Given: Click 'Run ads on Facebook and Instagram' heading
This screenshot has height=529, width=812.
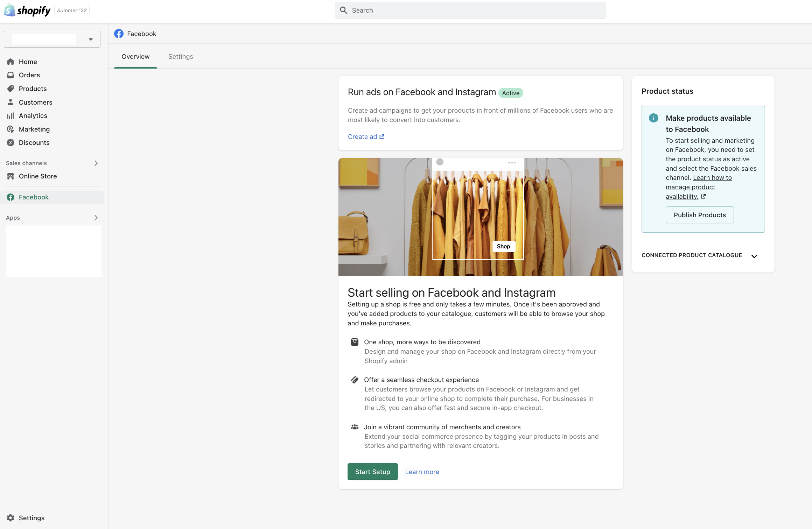Looking at the screenshot, I should (x=422, y=92).
